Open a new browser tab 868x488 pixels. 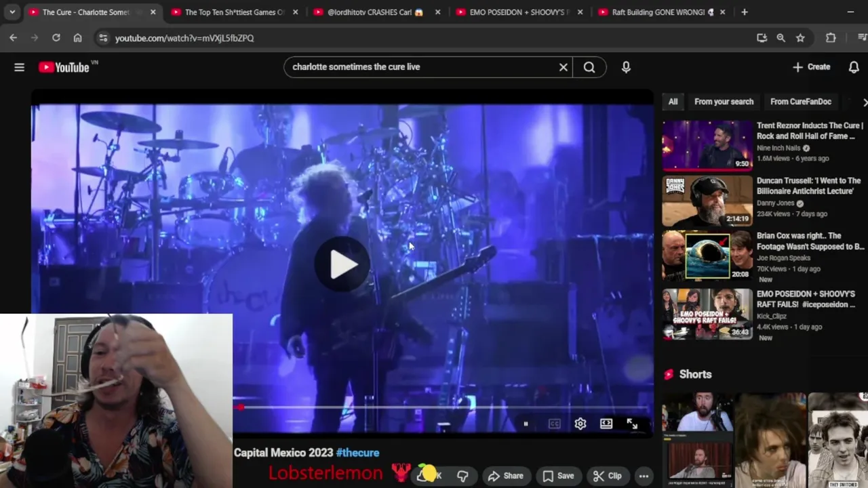745,12
